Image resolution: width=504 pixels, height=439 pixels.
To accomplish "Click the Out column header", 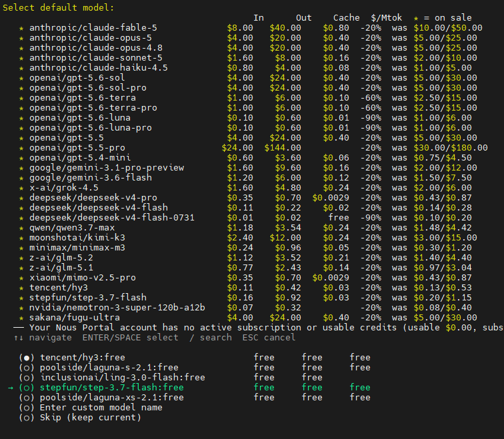I will click(x=304, y=18).
